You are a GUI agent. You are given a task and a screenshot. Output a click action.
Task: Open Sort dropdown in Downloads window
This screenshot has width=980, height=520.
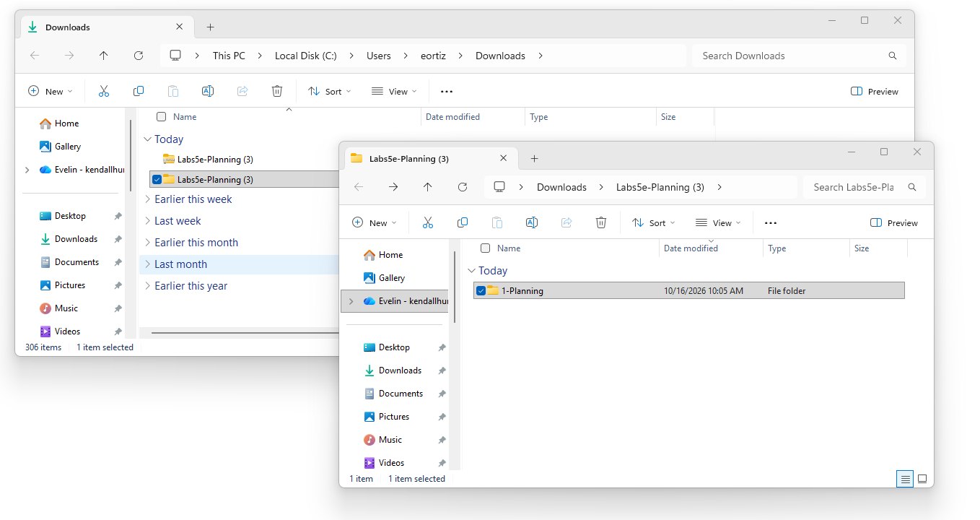point(329,92)
